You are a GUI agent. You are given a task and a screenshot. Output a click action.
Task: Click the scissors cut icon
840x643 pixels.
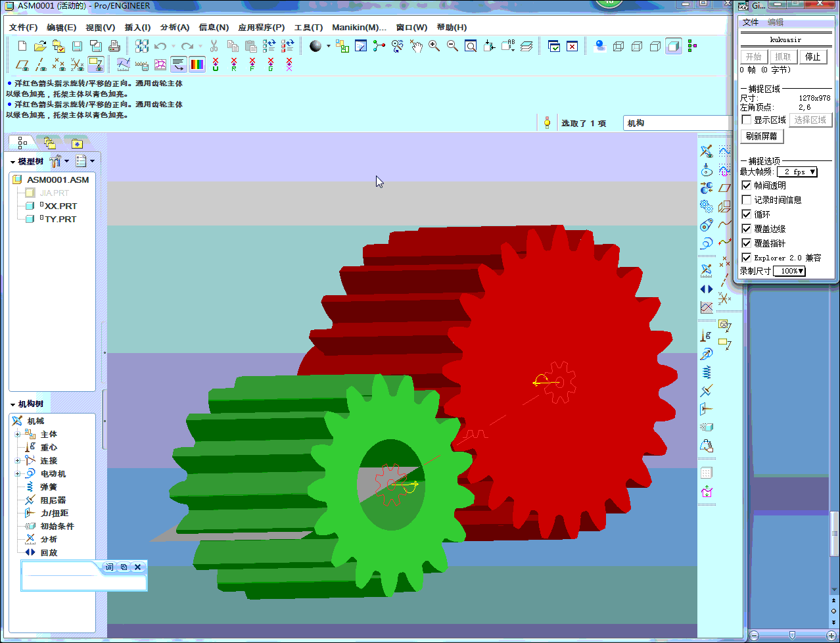click(214, 46)
